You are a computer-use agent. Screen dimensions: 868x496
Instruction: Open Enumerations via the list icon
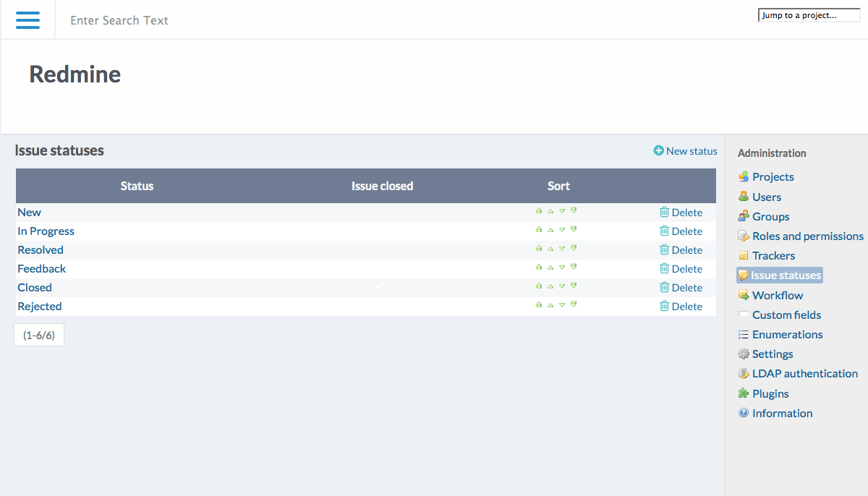pos(744,334)
